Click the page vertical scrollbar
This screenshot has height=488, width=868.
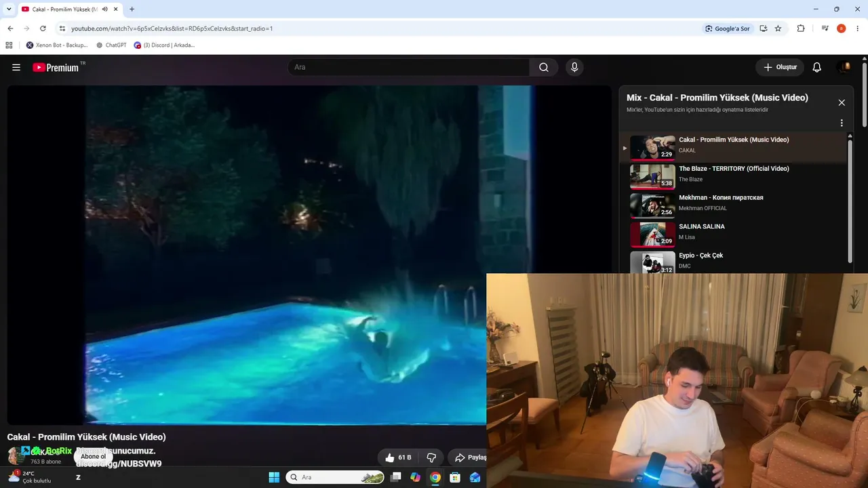tap(865, 95)
